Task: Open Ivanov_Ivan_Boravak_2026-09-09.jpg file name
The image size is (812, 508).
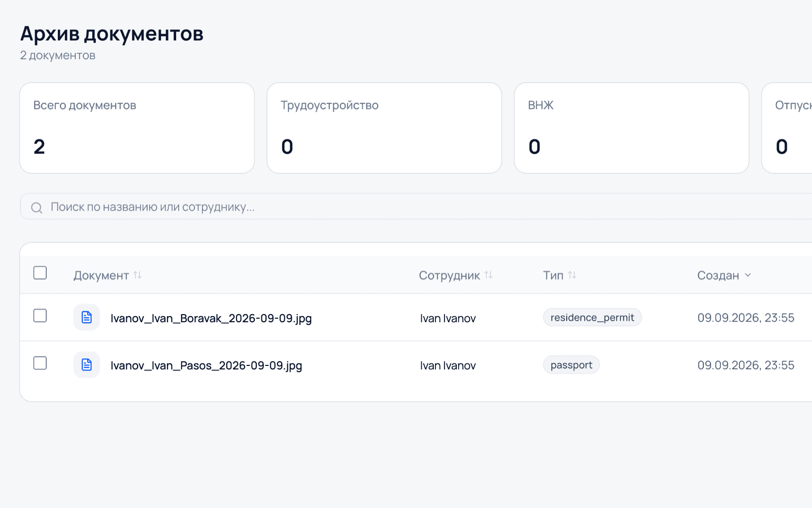Action: tap(211, 318)
